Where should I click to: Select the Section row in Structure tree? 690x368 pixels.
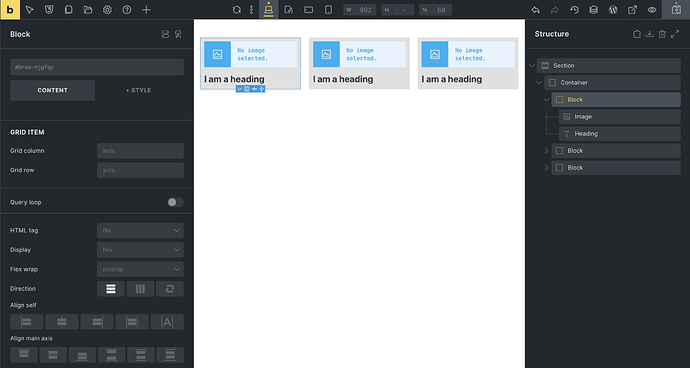[609, 66]
